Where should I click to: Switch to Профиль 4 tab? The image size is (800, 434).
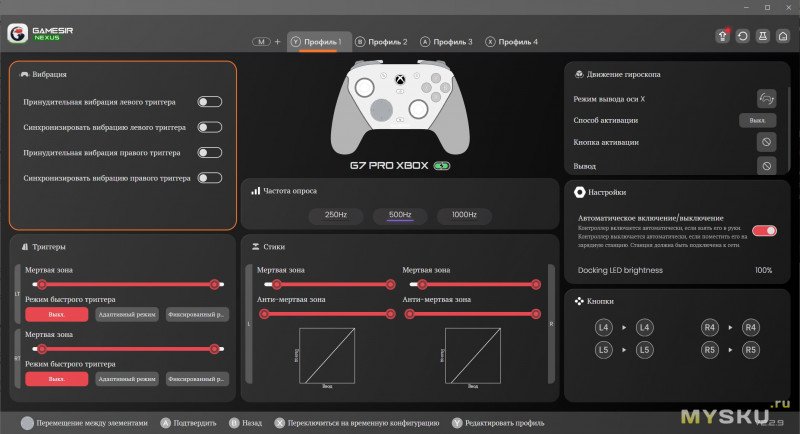pos(511,42)
